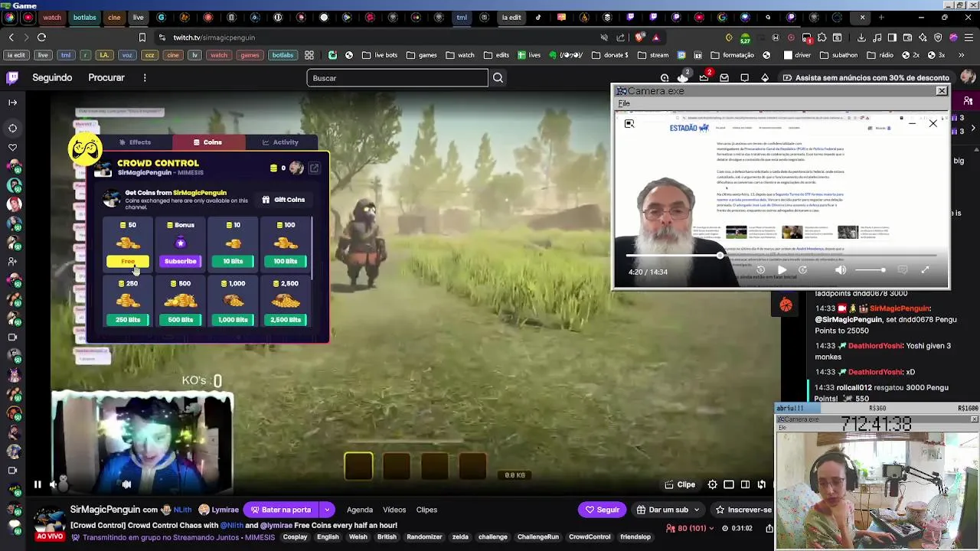Rewind video in Camera.exe
This screenshot has height=551, width=980.
760,270
